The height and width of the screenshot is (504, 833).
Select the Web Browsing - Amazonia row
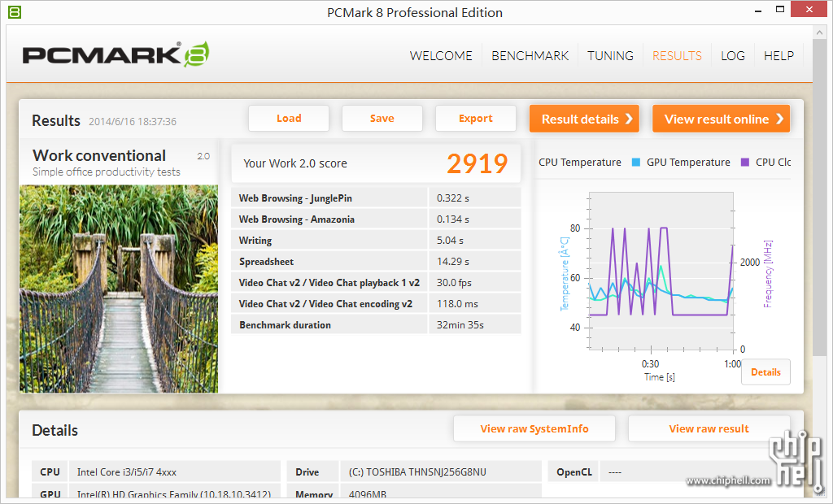pos(376,219)
